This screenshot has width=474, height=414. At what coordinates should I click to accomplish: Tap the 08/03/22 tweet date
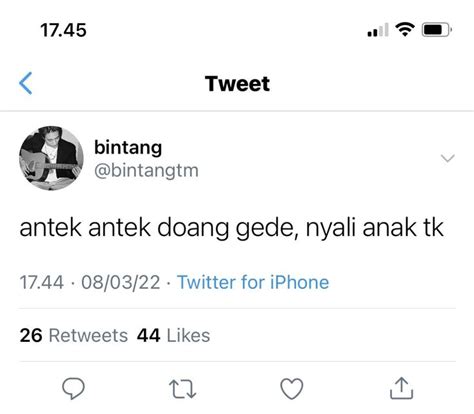pos(121,282)
